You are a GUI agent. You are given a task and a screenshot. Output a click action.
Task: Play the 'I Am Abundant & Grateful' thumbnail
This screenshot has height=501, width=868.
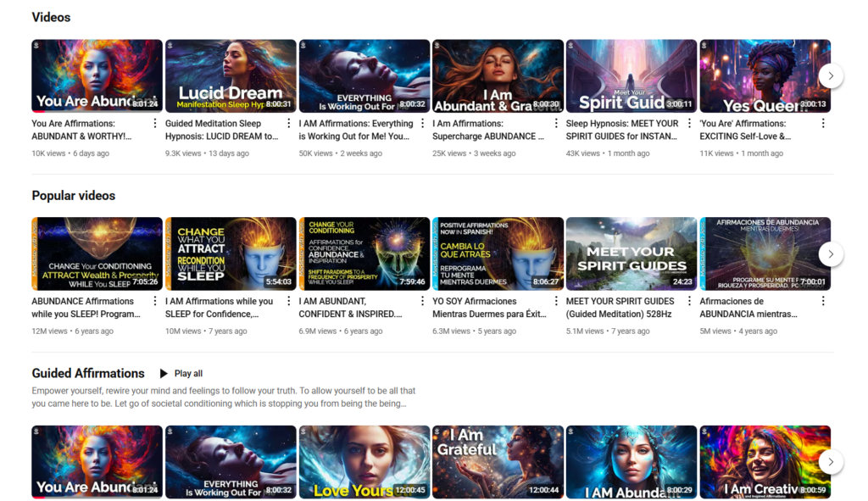coord(498,75)
